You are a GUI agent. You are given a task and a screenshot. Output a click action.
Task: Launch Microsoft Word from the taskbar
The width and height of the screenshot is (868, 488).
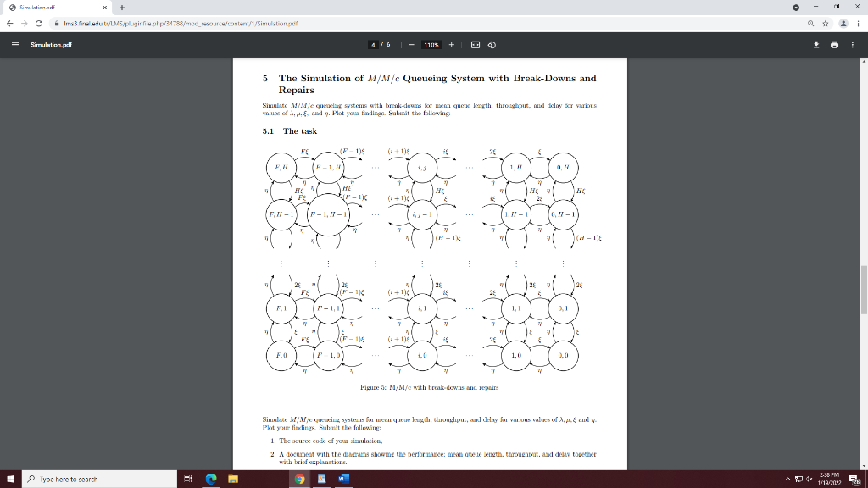(342, 479)
